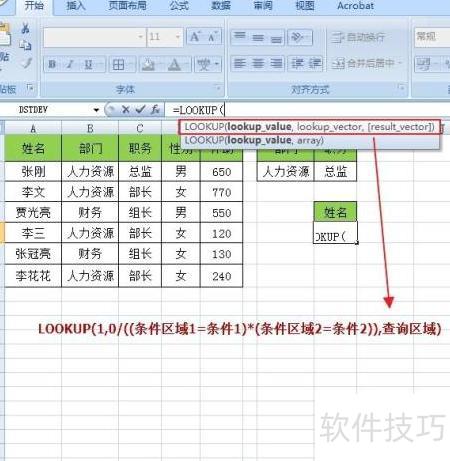Click 合并后居中 merge and center button
450x461 pixels.
[x=367, y=63]
